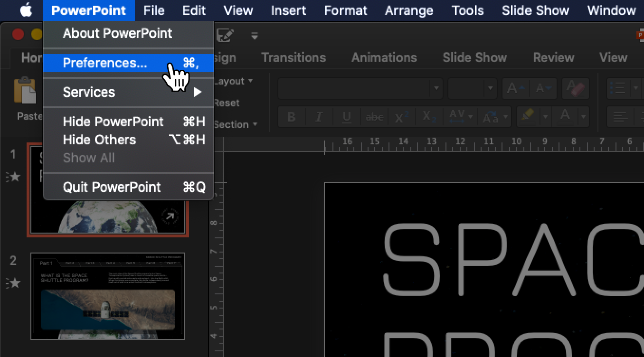This screenshot has width=644, height=357.
Task: Click the Clear Formatting eraser icon
Action: pyautogui.click(x=576, y=89)
